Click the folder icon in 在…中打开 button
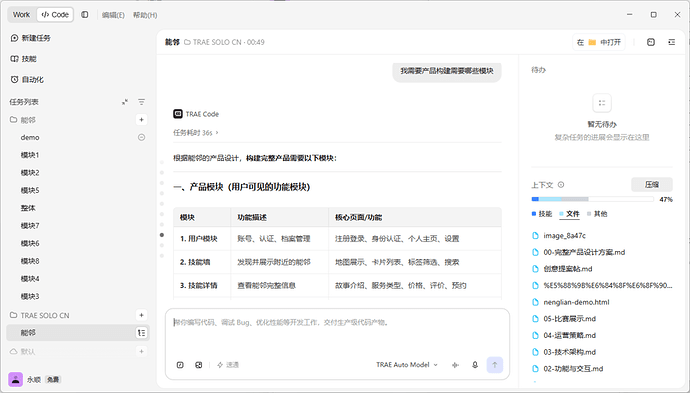Screen dimensions: 690x393 point(592,42)
